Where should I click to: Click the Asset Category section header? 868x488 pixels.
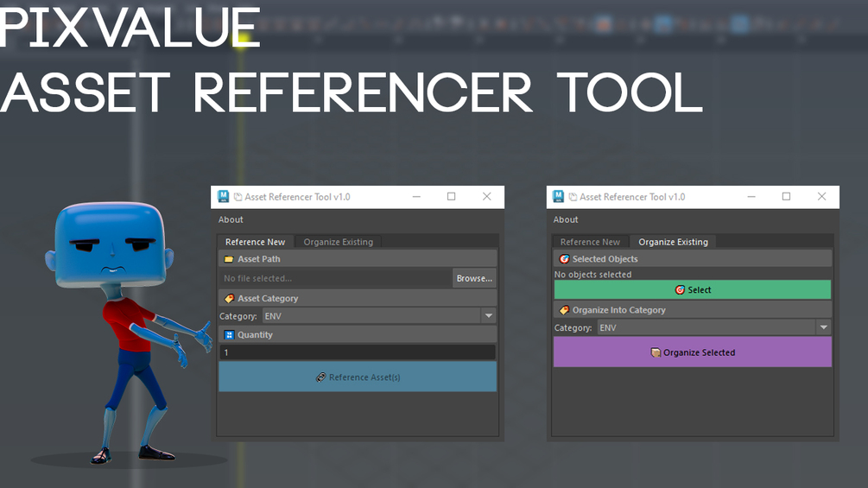[x=358, y=298]
